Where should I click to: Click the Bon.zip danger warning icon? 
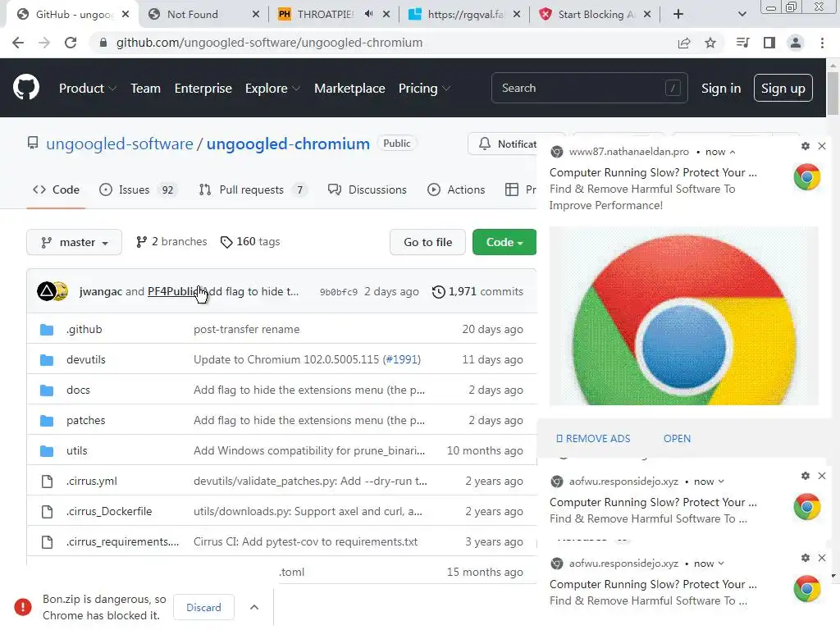pos(23,607)
